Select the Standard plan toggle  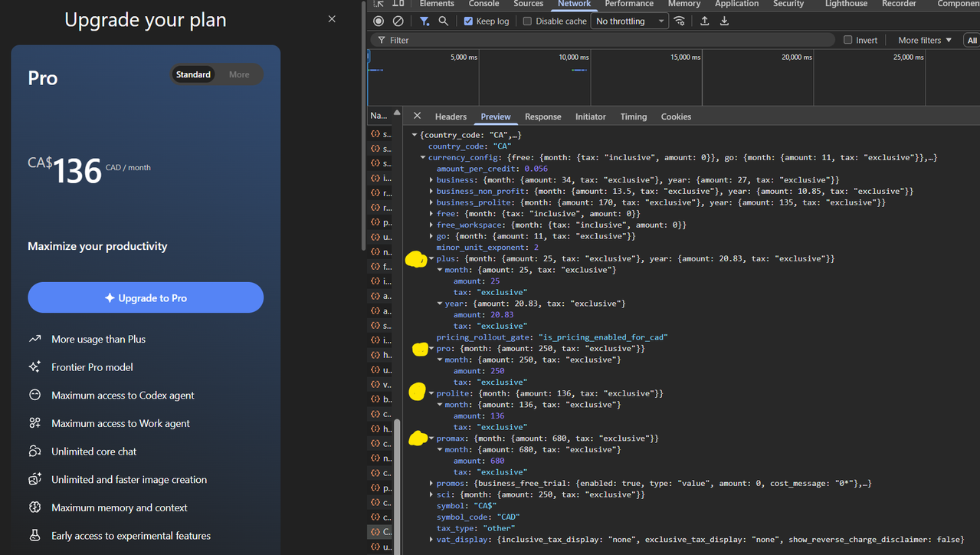pos(193,74)
